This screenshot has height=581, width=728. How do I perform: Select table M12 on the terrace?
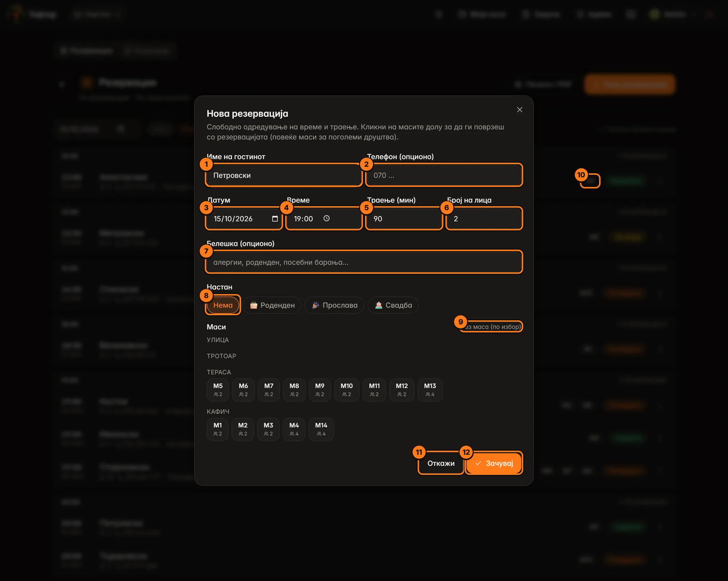(x=402, y=390)
